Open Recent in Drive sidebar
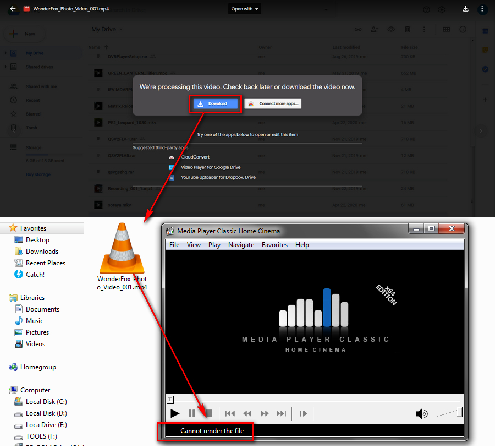Image resolution: width=495 pixels, height=448 pixels. pyautogui.click(x=33, y=101)
